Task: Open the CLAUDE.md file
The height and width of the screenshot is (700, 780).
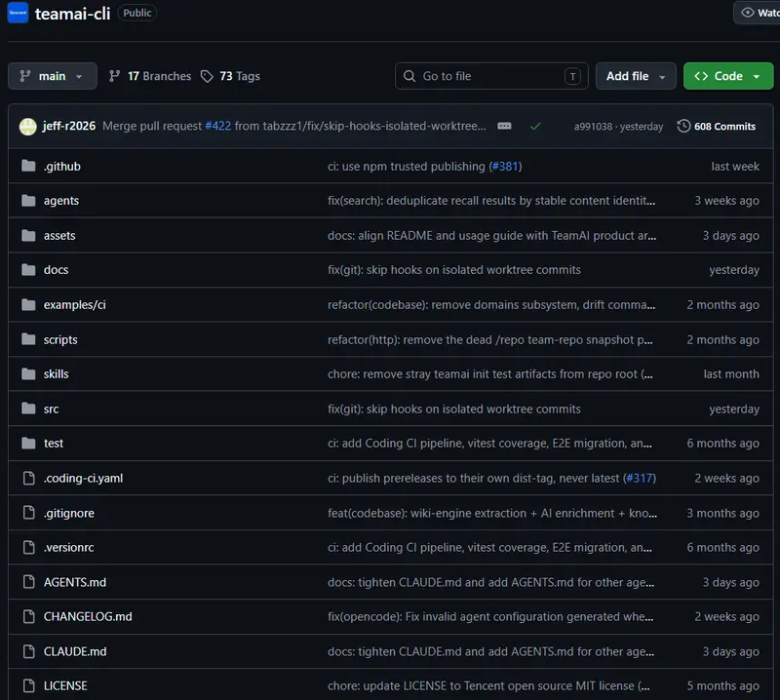Action: pyautogui.click(x=75, y=651)
